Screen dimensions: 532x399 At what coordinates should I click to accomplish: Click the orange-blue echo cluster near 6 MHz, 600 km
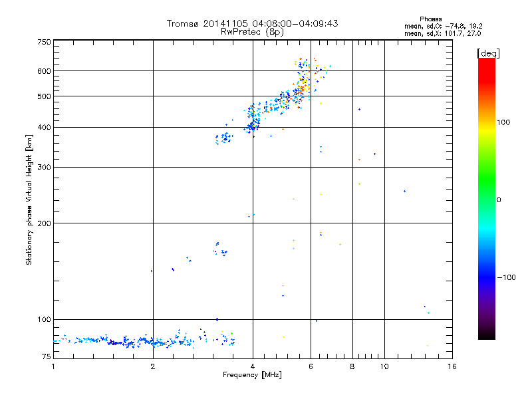pyautogui.click(x=306, y=73)
